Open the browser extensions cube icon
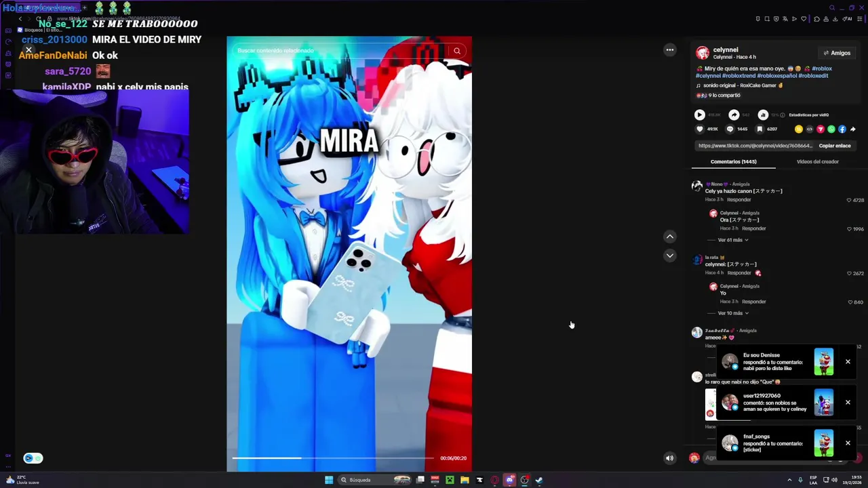Viewport: 868px width, 488px height. point(817,19)
